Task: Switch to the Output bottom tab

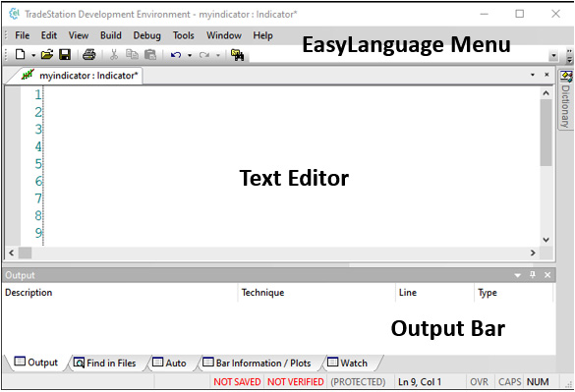Action: point(36,363)
